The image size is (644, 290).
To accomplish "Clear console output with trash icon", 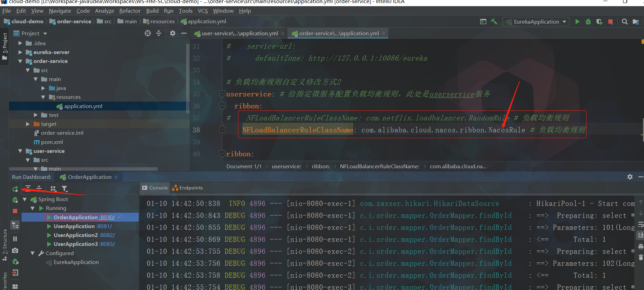I will point(641,257).
